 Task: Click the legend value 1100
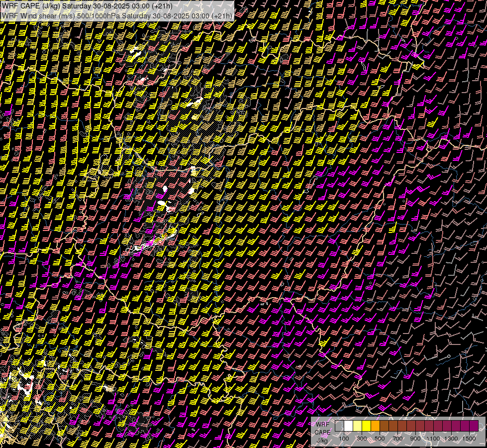pyautogui.click(x=433, y=439)
